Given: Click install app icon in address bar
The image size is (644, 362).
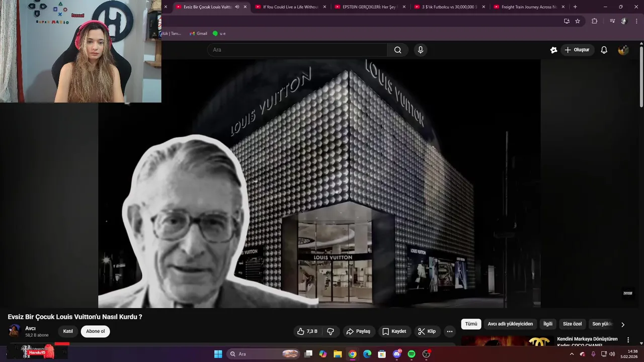Looking at the screenshot, I should pos(567,21).
